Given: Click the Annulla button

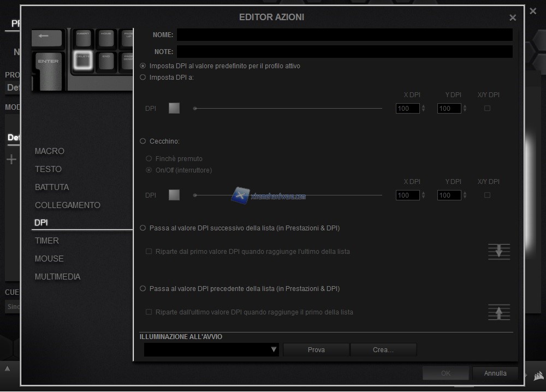Looking at the screenshot, I should click(x=495, y=373).
